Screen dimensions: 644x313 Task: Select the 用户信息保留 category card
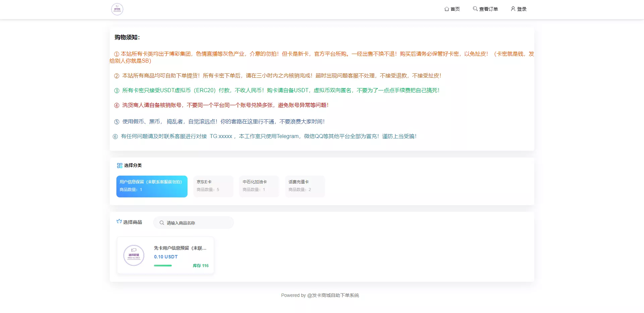[x=152, y=186]
